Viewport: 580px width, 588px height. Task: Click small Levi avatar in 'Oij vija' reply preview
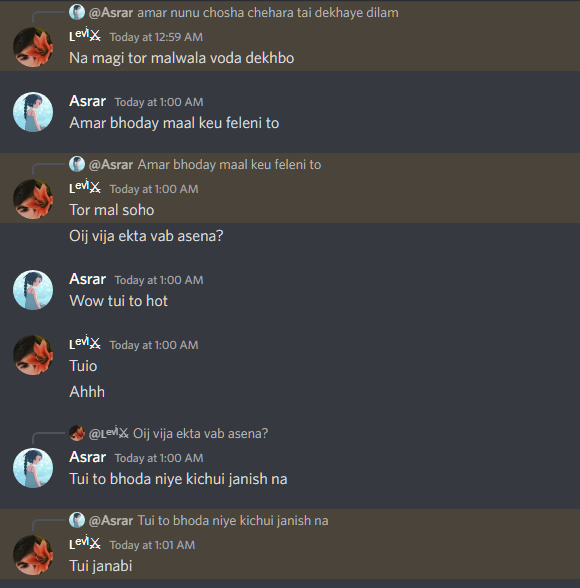pyautogui.click(x=77, y=433)
